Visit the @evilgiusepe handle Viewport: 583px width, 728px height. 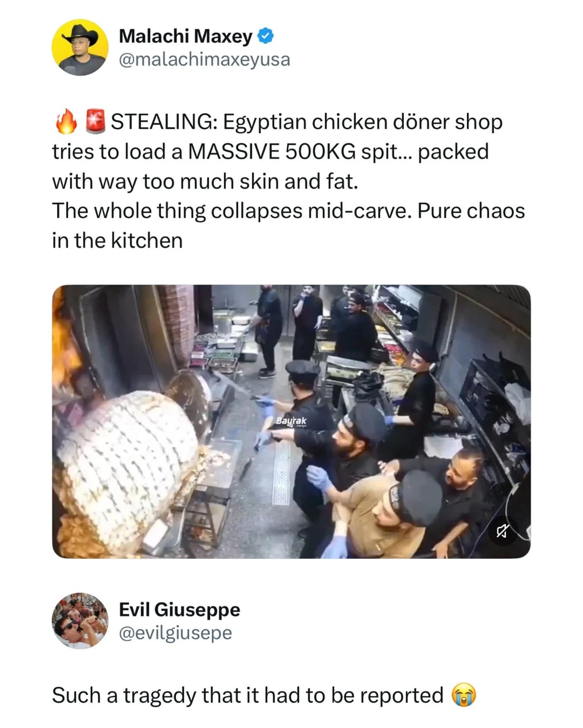pos(175,633)
